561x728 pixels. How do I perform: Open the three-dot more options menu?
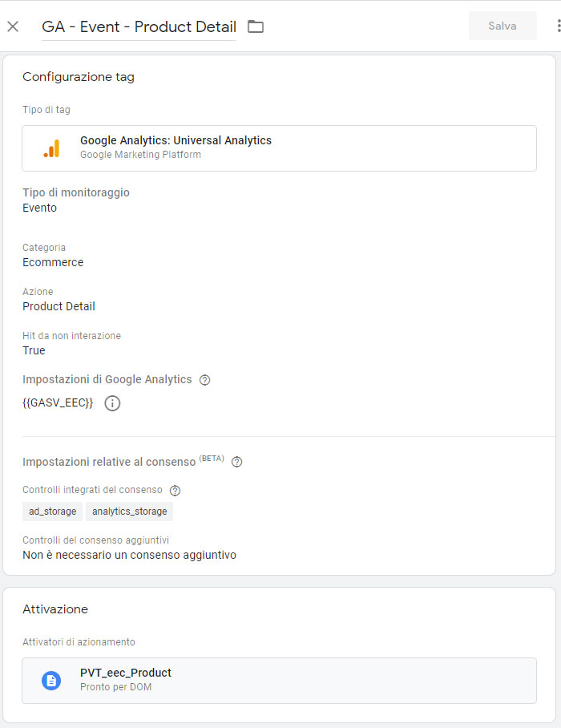pos(559,26)
